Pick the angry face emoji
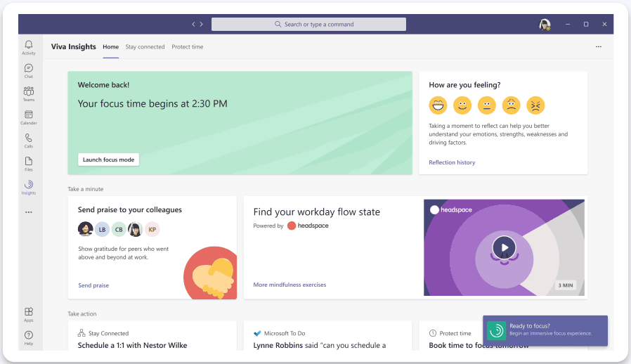Image resolution: width=631 pixels, height=364 pixels. (535, 105)
